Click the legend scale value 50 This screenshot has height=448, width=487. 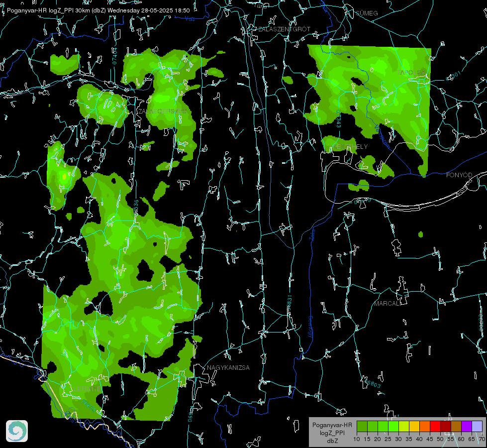tap(440, 439)
